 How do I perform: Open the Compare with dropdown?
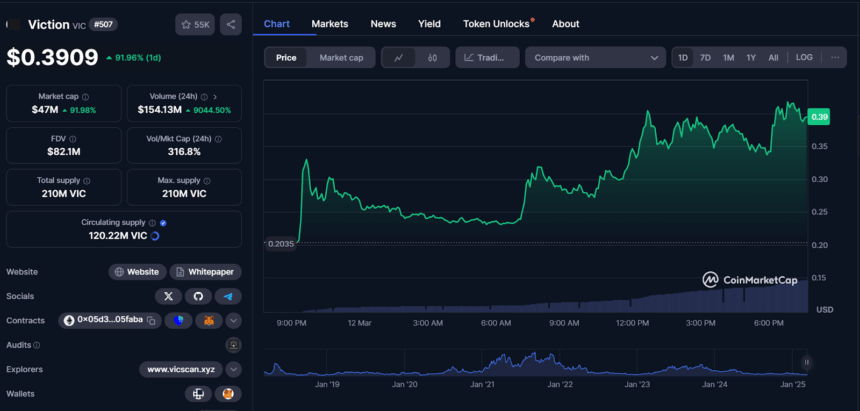click(x=596, y=58)
